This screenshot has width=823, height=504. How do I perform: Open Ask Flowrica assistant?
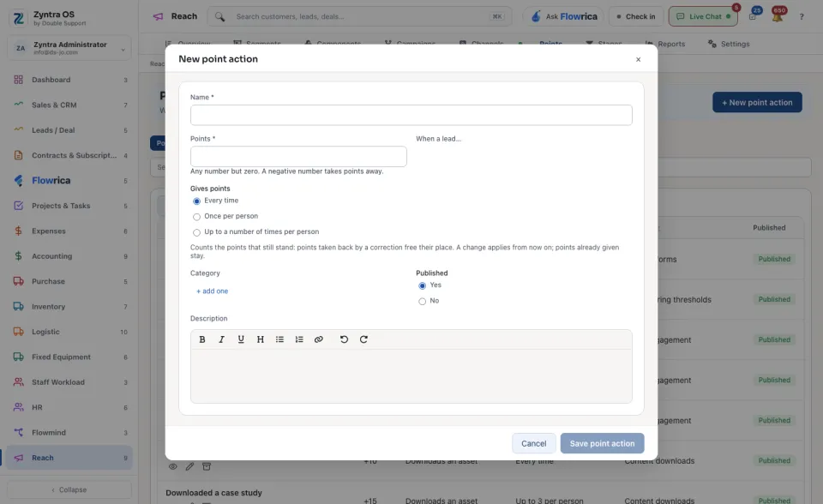click(x=564, y=17)
